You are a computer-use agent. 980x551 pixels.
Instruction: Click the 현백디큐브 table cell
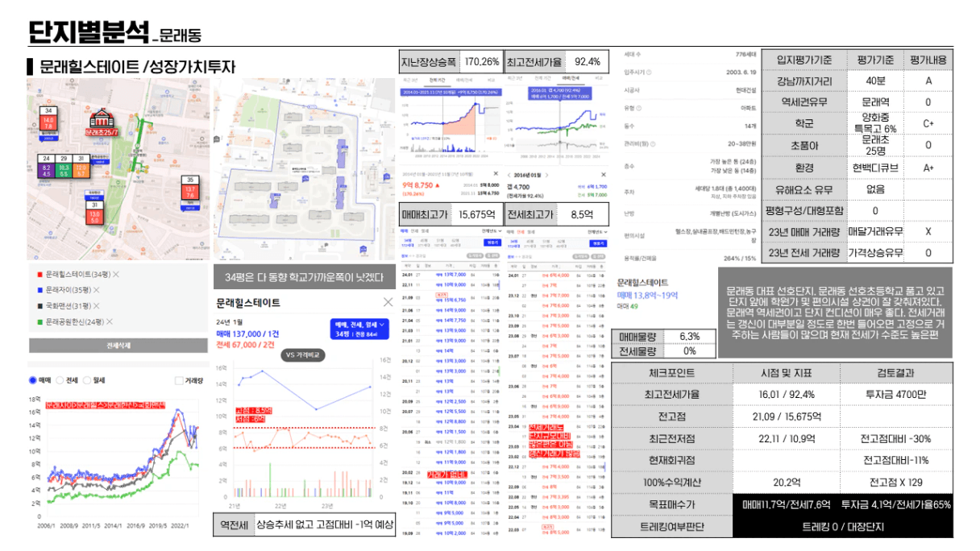875,168
